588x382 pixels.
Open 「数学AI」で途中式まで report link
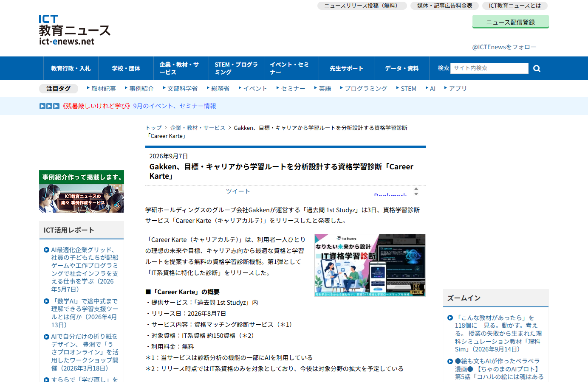(85, 313)
